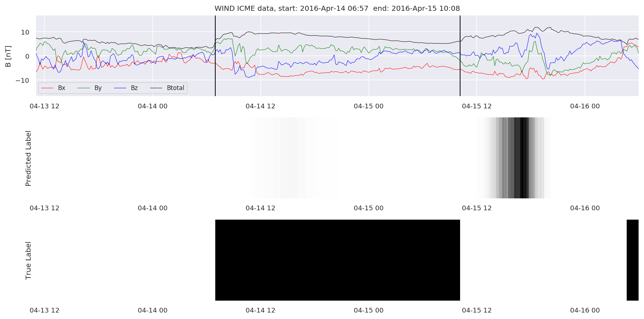The image size is (644, 319).
Task: Click the y-axis tick '0' in top plot
Action: click(27, 57)
